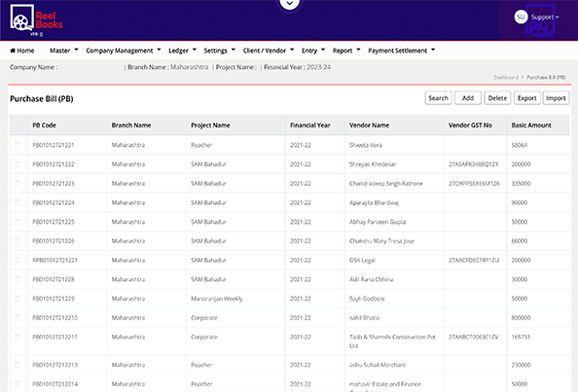Follow the Dashboard breadcrumb link
The height and width of the screenshot is (392, 578).
tap(506, 78)
